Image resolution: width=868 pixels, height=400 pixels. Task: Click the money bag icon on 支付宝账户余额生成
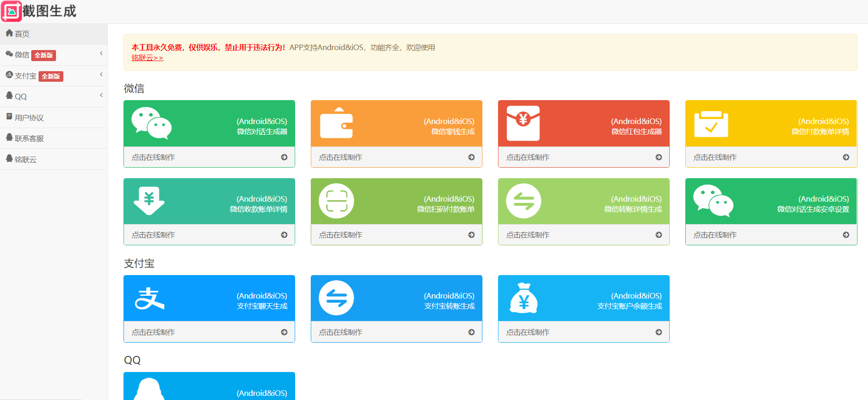tap(524, 298)
